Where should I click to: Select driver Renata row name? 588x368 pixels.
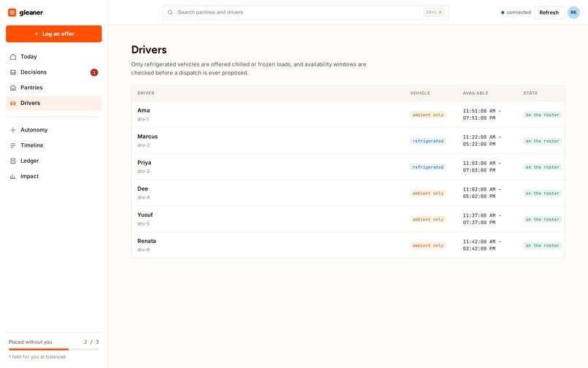pyautogui.click(x=147, y=241)
